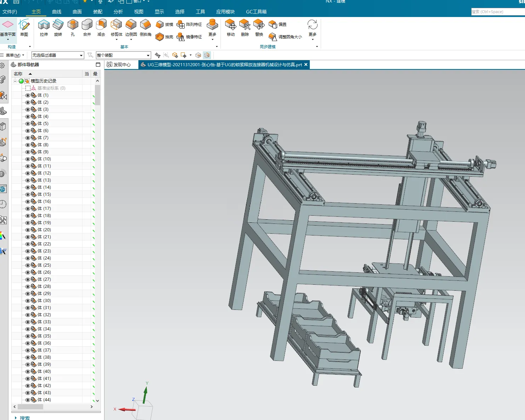Toggle visibility of 体 (12)
Image resolution: width=525 pixels, height=420 pixels.
coord(28,173)
